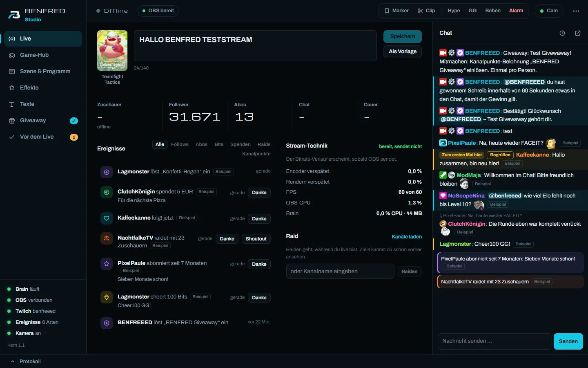The width and height of the screenshot is (588, 368).
Task: Click the stream title text field
Action: pos(255,46)
